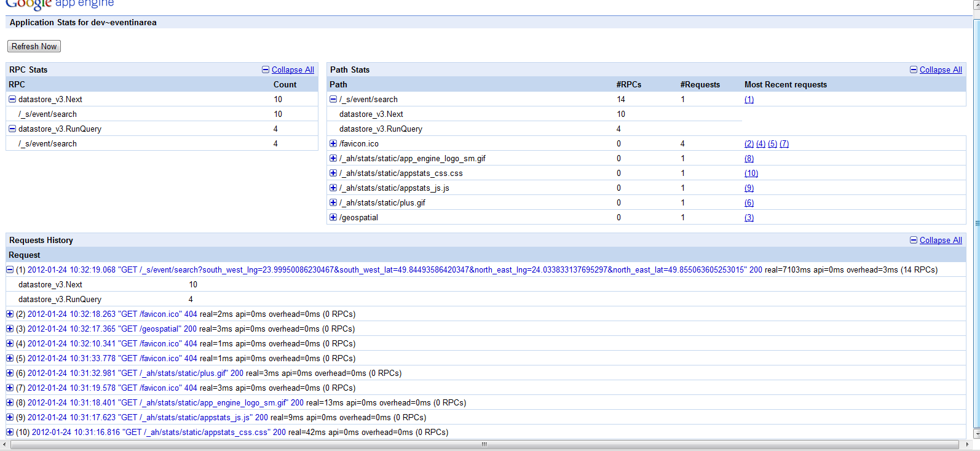Image resolution: width=980 pixels, height=451 pixels.
Task: Open recent request link (10)
Action: [751, 173]
